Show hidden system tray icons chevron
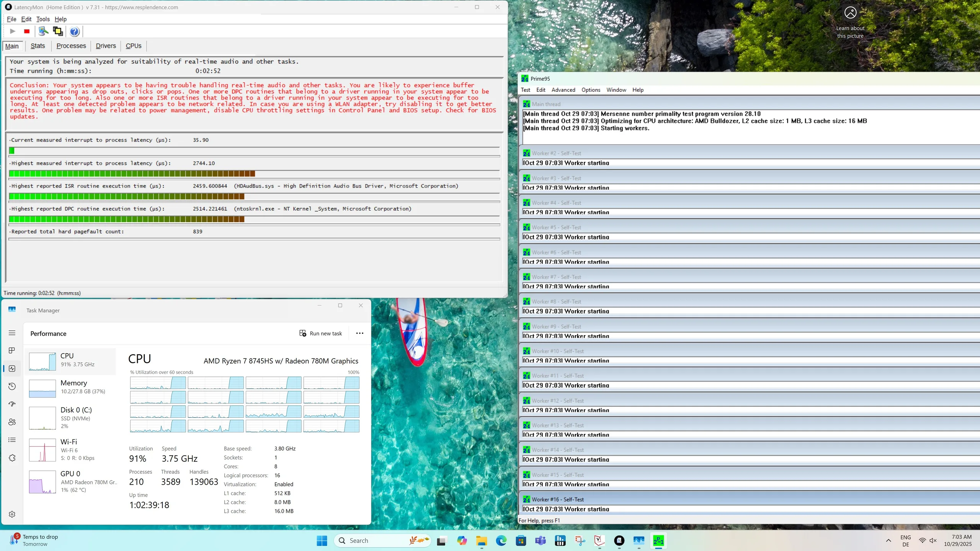The image size is (980, 551). [889, 541]
